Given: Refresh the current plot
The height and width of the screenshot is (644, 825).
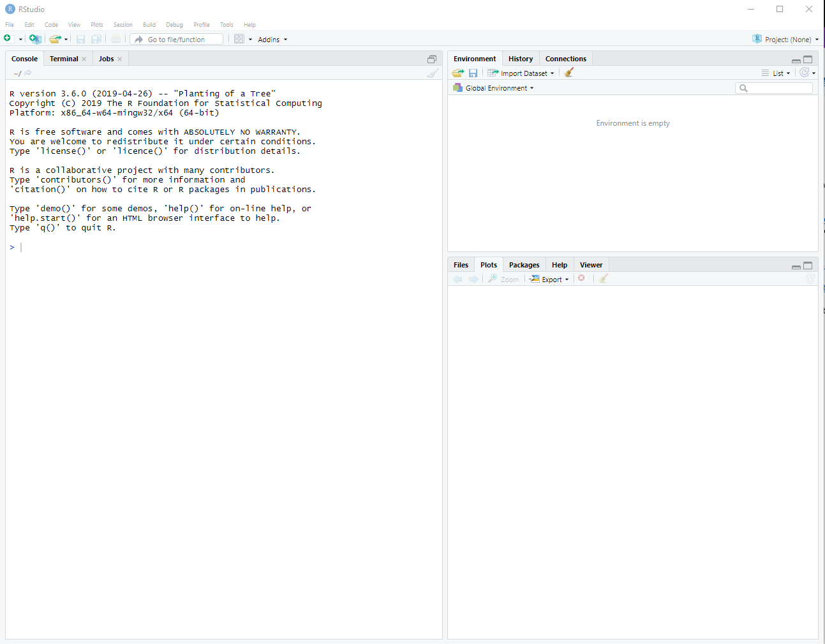Looking at the screenshot, I should click(810, 279).
